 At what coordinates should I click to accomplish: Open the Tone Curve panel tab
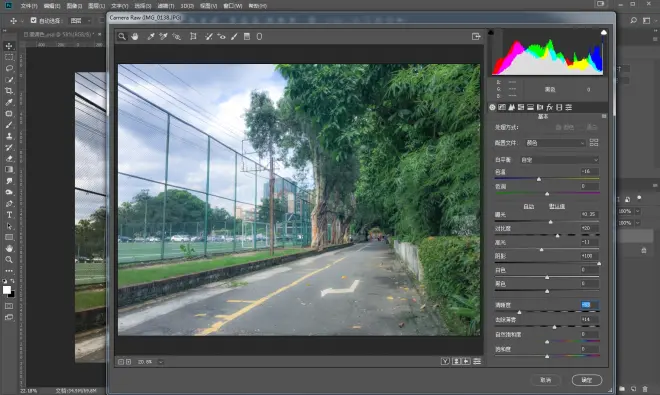click(x=502, y=107)
